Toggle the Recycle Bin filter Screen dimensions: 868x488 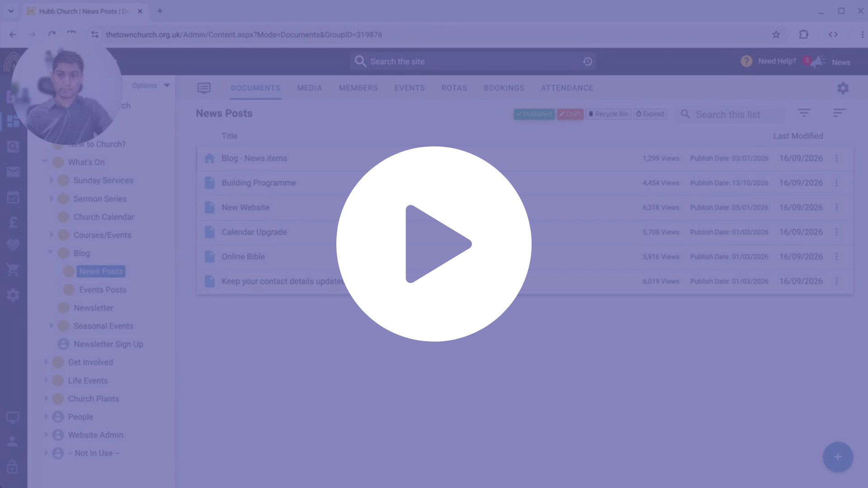point(609,114)
